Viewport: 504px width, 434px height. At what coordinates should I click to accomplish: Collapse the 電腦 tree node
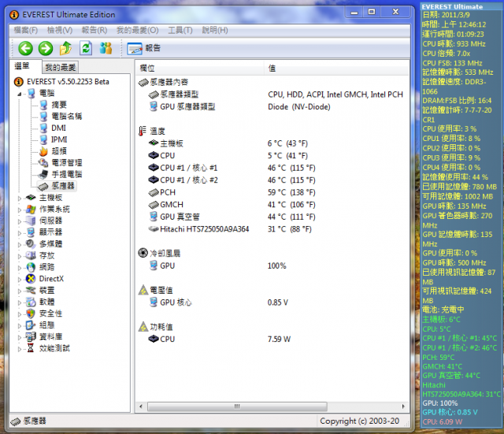click(x=19, y=94)
